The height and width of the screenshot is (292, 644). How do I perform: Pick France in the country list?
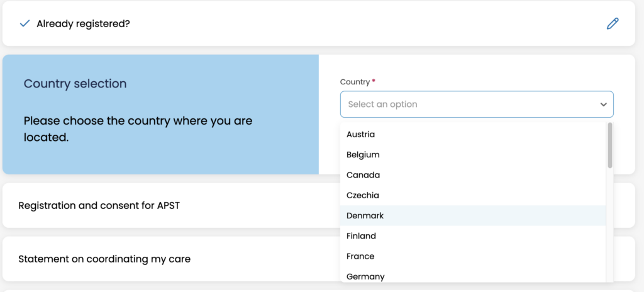pos(473,256)
